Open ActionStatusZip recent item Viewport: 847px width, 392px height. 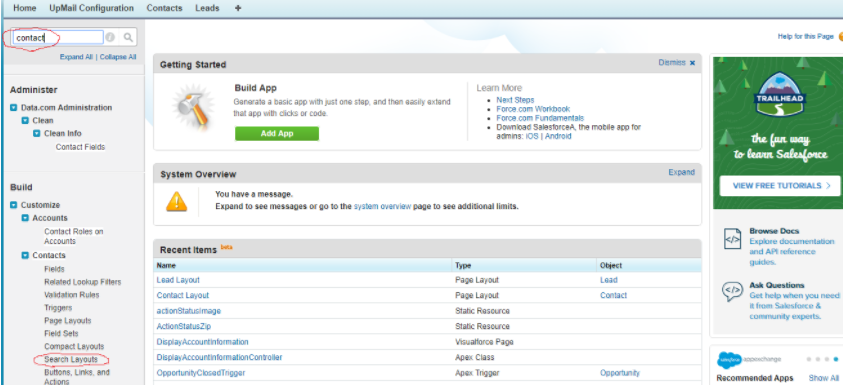pos(184,326)
